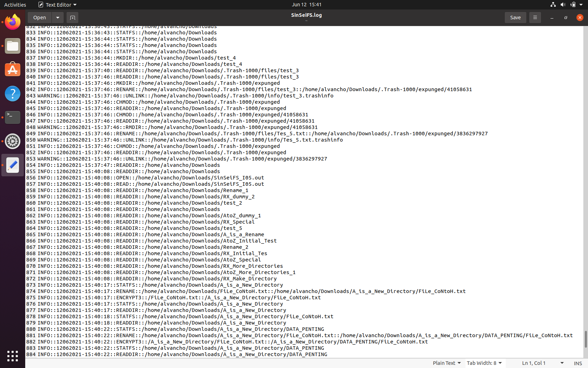The image size is (588, 368).
Task: Open the Plain Text syntax highlighting dropdown
Action: [x=447, y=363]
